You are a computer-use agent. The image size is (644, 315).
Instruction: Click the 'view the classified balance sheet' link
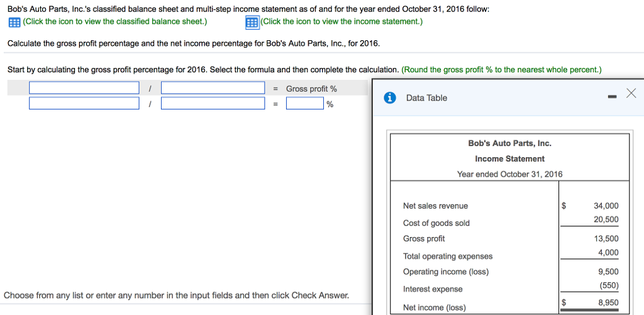[x=115, y=22]
